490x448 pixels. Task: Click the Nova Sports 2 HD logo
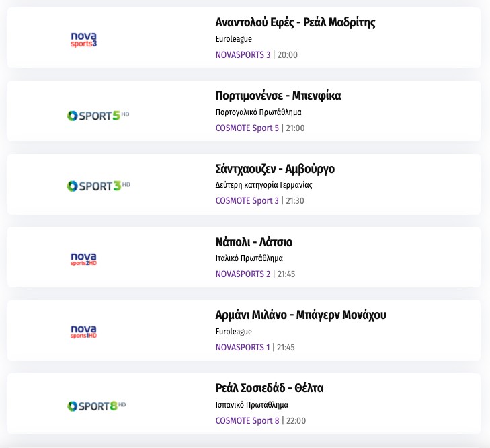tap(84, 259)
